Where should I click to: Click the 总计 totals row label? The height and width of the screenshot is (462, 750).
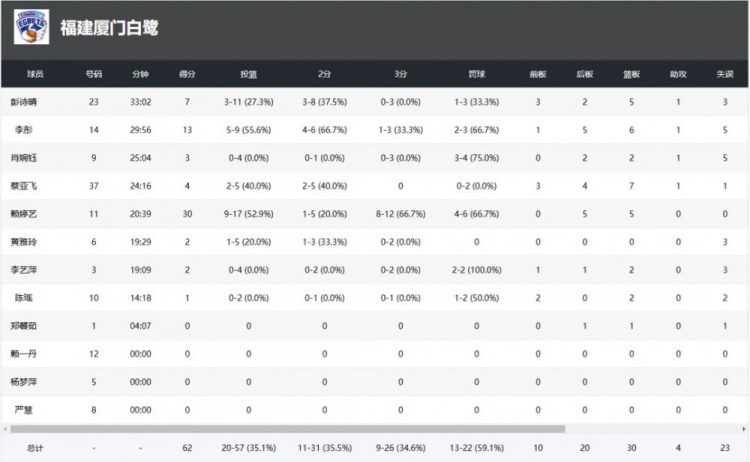coord(35,447)
